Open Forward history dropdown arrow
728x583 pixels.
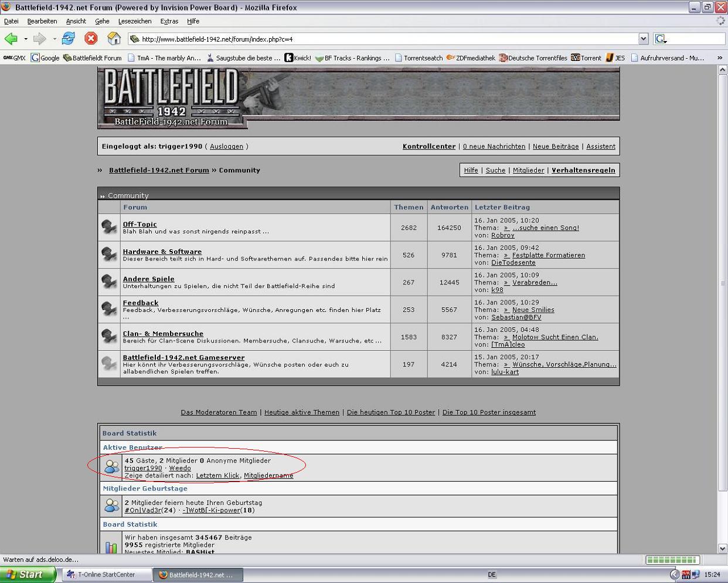click(x=55, y=39)
